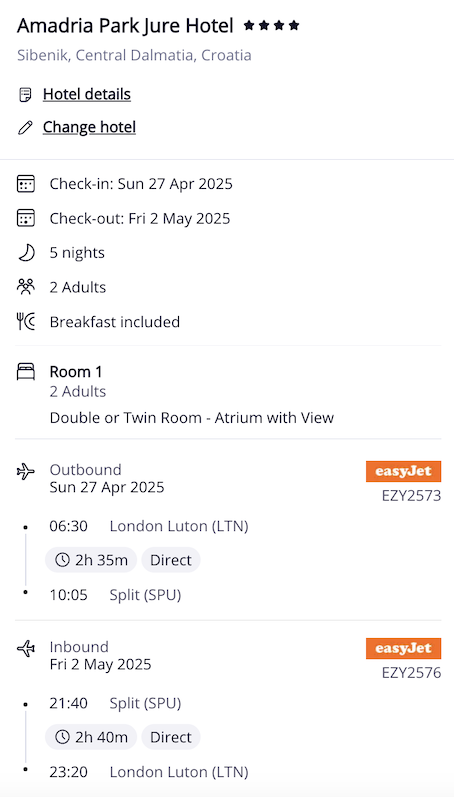
Task: Click the 2h 35m duration badge
Action: click(91, 560)
